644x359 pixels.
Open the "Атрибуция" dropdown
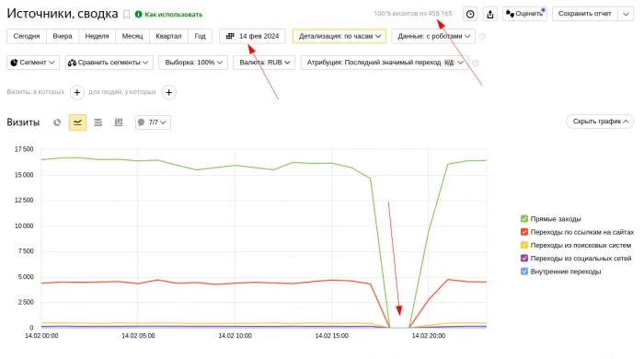(385, 63)
